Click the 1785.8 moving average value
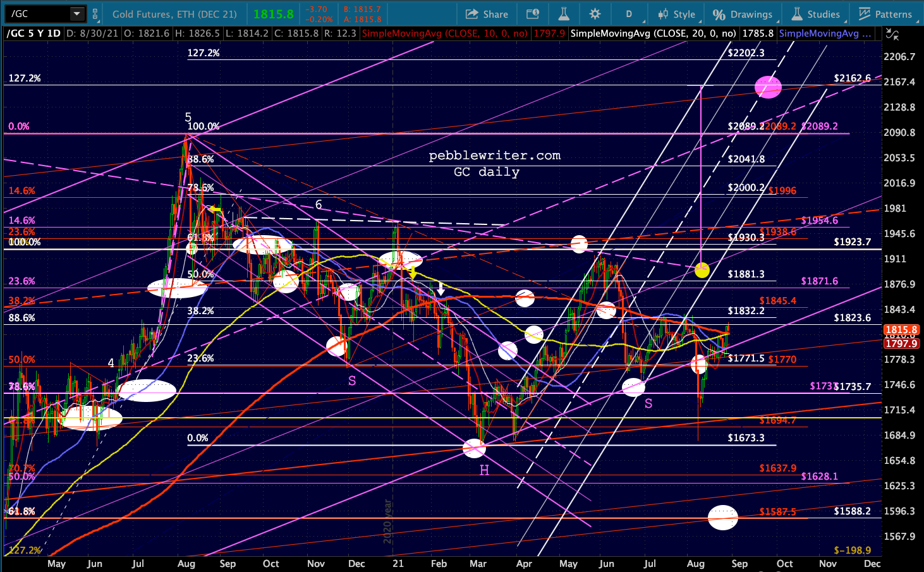The image size is (924, 572). pos(758,33)
